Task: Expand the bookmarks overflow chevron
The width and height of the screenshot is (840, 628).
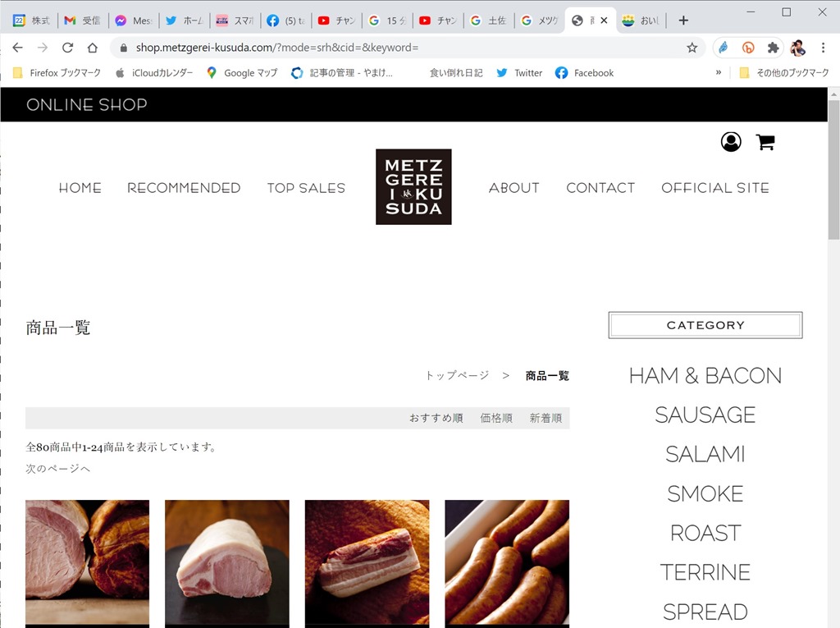Action: (x=719, y=73)
